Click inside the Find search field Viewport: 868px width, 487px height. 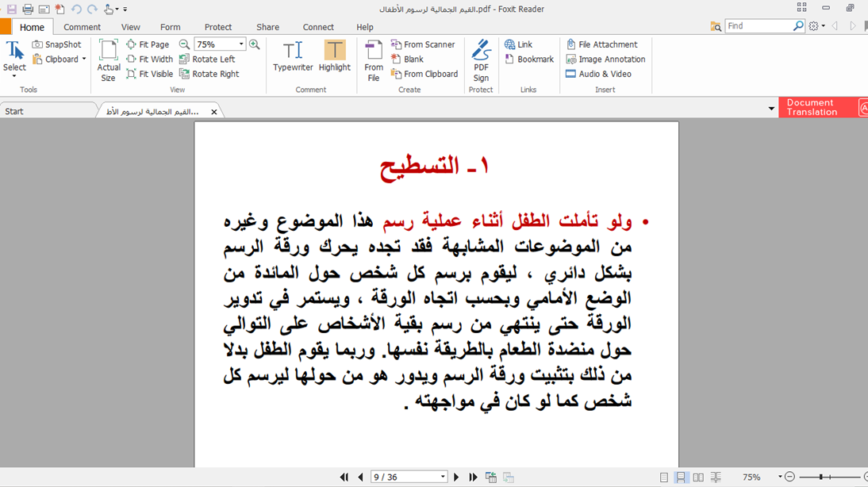pyautogui.click(x=758, y=26)
